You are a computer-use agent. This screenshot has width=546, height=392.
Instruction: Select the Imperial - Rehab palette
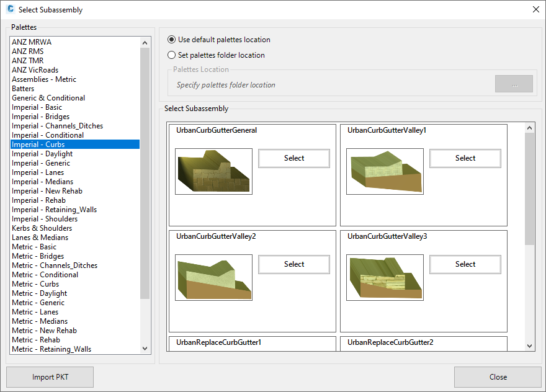[x=75, y=200]
